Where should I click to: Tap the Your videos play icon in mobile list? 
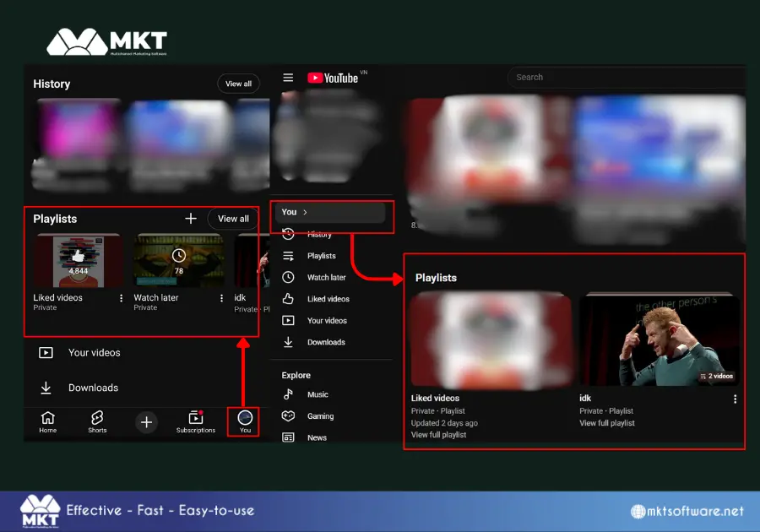pos(46,353)
